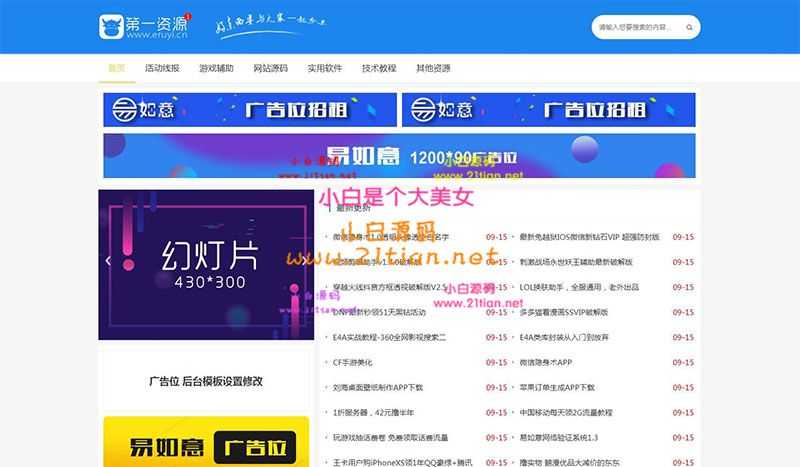
Task: Open article 刘海桌面壁纸制作APP下载
Action: tap(378, 387)
